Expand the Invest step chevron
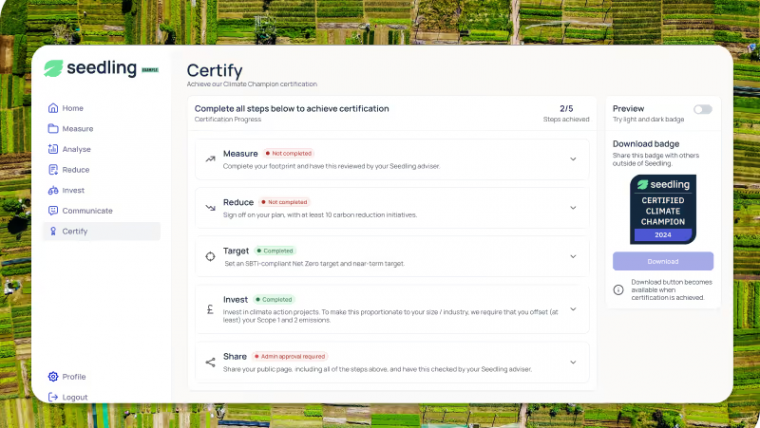Image resolution: width=760 pixels, height=428 pixels. click(x=573, y=309)
